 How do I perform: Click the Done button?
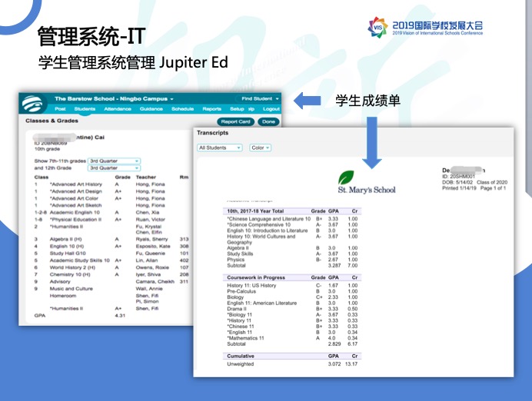point(268,121)
